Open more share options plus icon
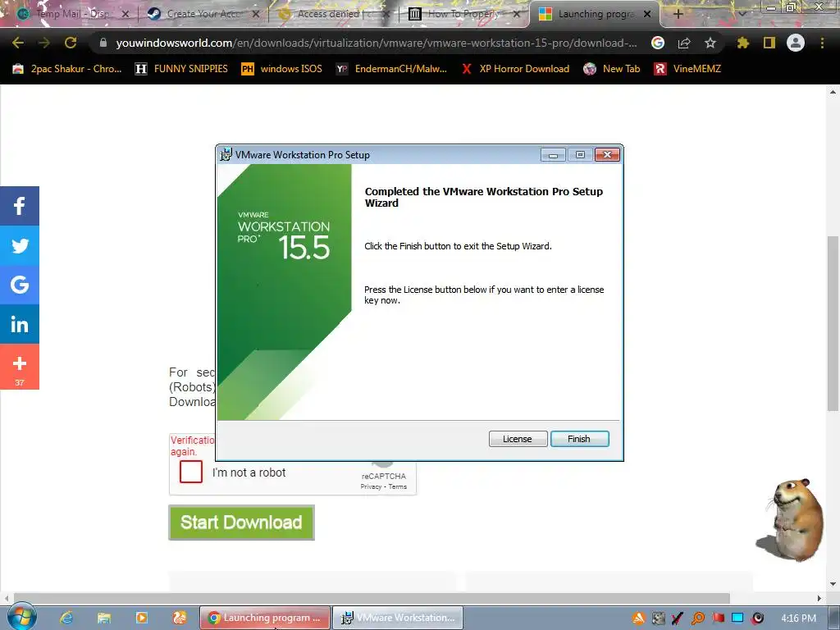Image resolution: width=840 pixels, height=630 pixels. coord(20,367)
